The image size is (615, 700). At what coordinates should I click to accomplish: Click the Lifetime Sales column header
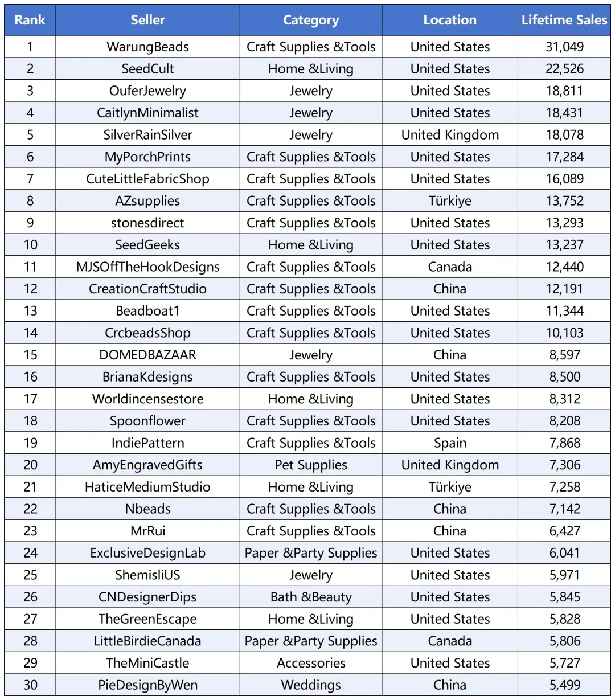point(564,20)
